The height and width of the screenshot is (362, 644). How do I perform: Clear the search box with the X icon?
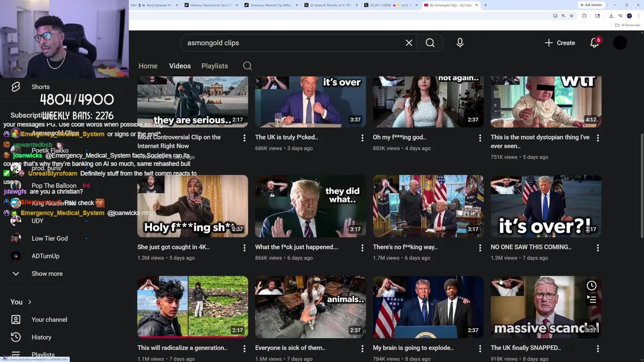[x=409, y=43]
